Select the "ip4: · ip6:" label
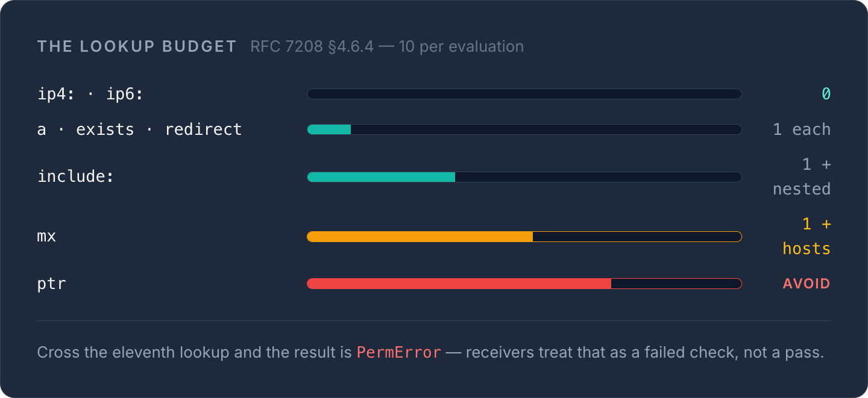This screenshot has width=868, height=398. click(x=90, y=94)
